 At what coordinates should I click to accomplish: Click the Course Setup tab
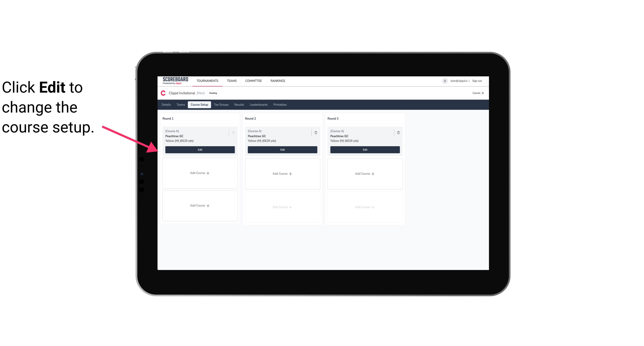[199, 104]
